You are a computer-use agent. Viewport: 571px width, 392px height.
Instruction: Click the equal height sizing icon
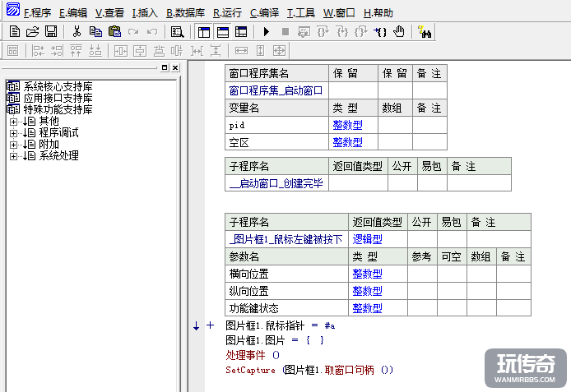pos(260,51)
